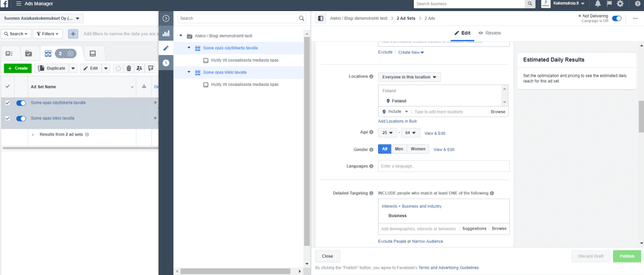Click the audience people icon in toolbar

(x=140, y=68)
